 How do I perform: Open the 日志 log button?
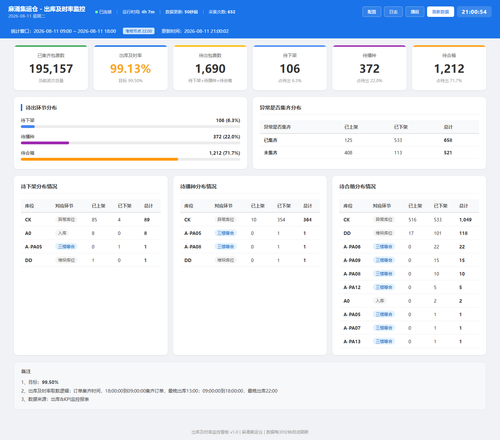pyautogui.click(x=393, y=12)
